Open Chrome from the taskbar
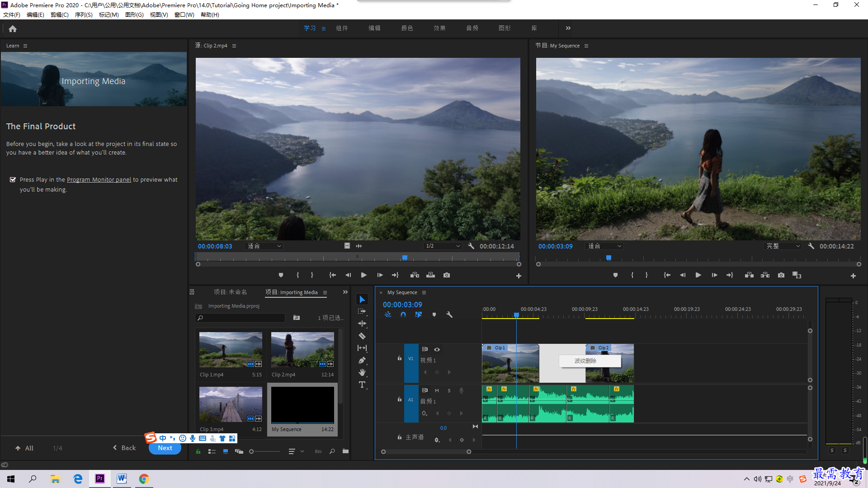This screenshot has height=488, width=868. pos(144,479)
